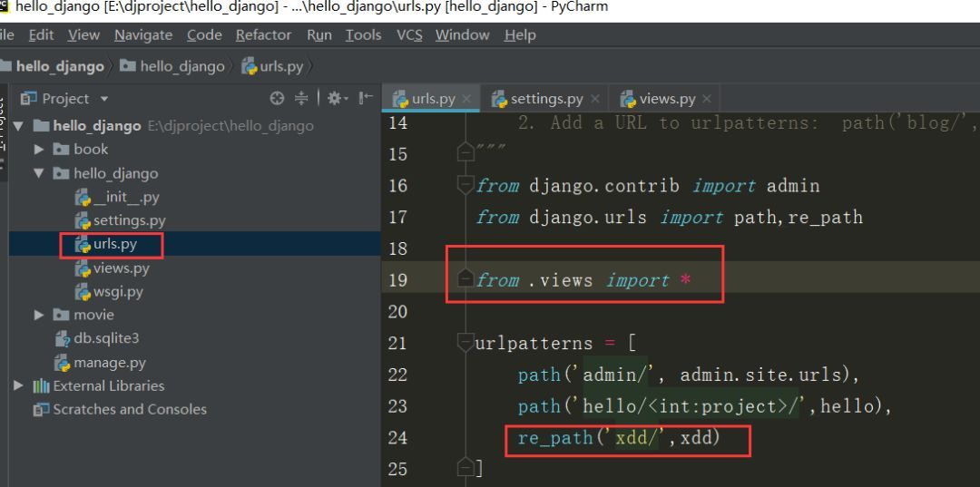Open the Help menu

[520, 35]
